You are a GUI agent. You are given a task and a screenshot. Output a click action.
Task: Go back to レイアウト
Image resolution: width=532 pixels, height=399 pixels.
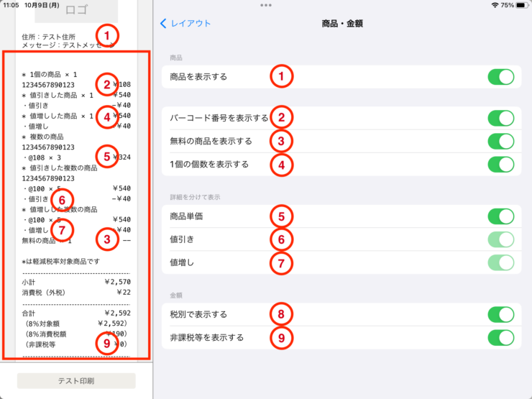coord(185,24)
